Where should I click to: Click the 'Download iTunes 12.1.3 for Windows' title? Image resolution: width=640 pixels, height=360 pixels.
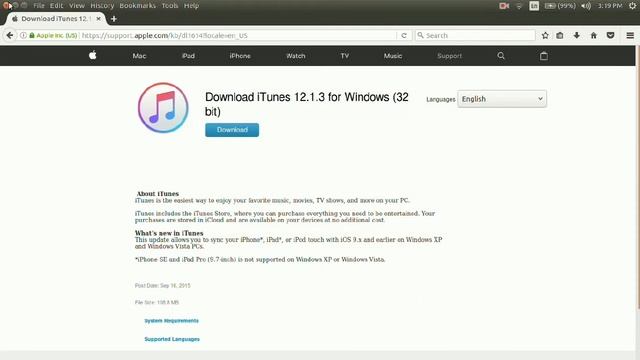307,104
